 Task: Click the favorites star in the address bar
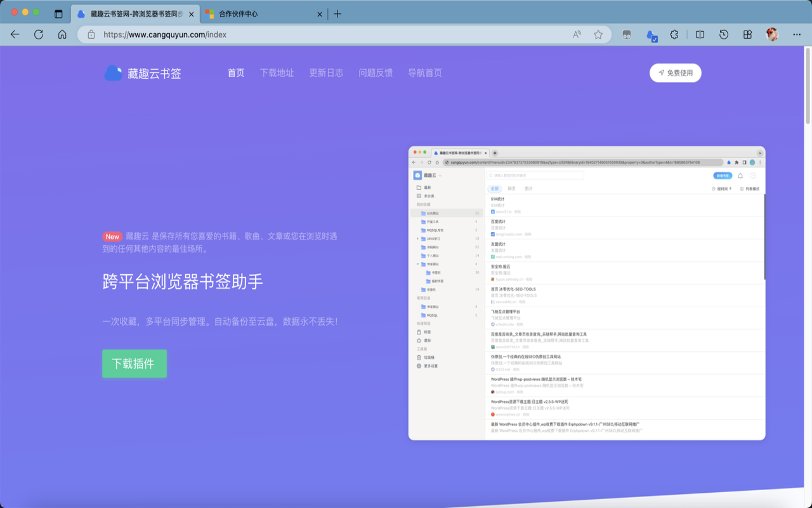coord(598,36)
